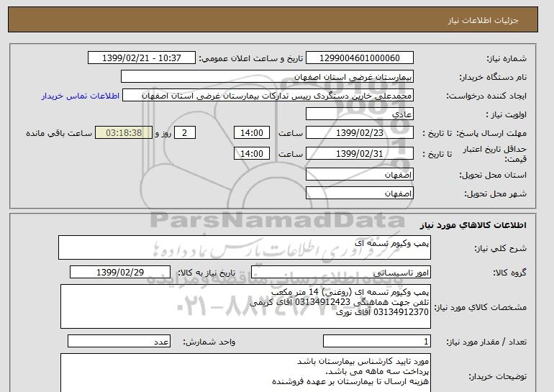This screenshot has width=554, height=392.
Task: Click the buyer notes text area
Action: click(x=245, y=373)
